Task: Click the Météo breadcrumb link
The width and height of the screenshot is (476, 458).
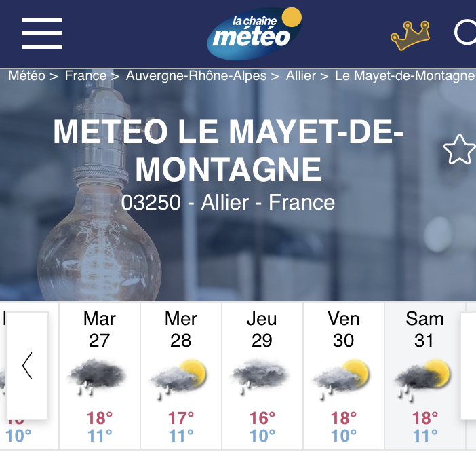Action: [26, 75]
